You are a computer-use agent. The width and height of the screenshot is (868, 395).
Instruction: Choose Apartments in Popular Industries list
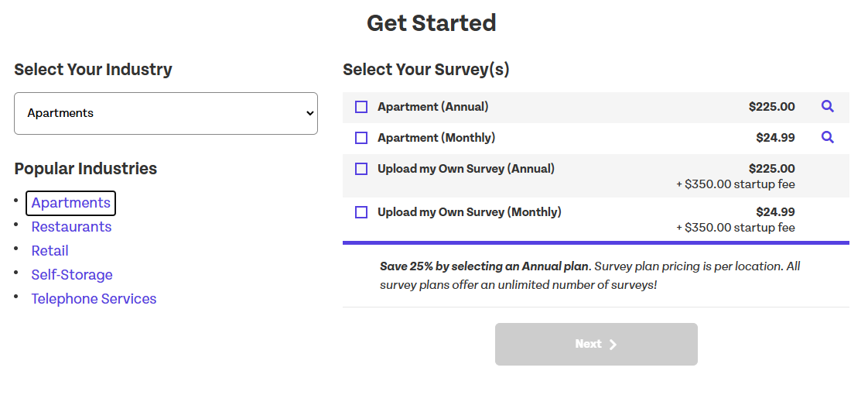(71, 203)
